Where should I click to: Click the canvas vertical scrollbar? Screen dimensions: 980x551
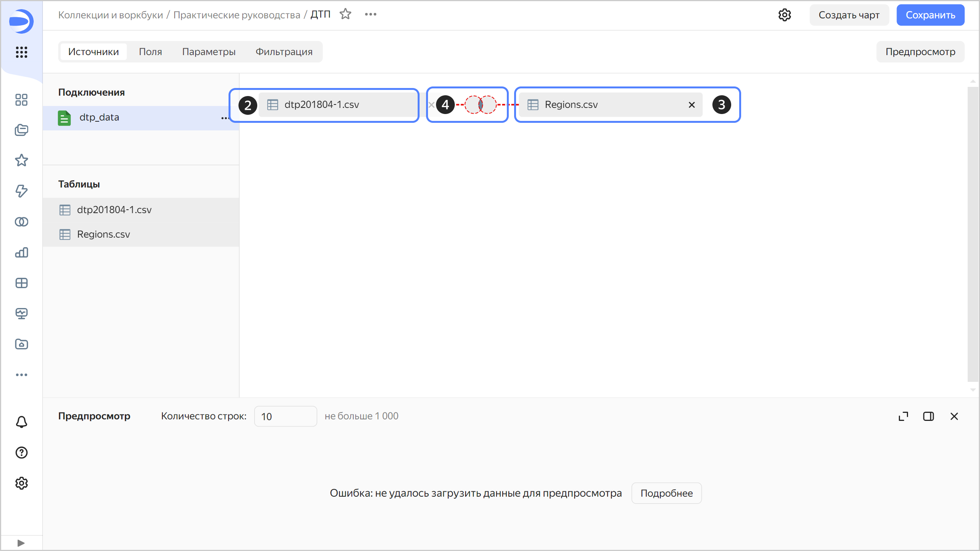972,233
